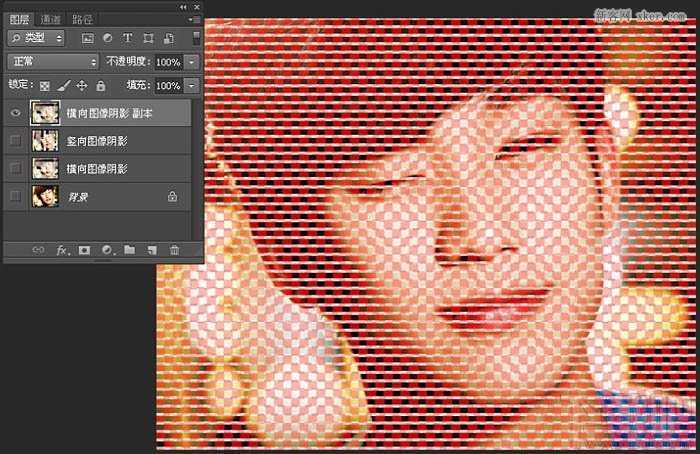Link layers chain icon at panel bottom

point(38,250)
